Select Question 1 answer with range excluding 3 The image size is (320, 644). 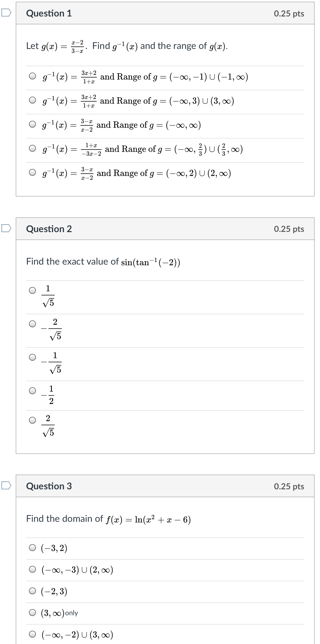click(32, 100)
